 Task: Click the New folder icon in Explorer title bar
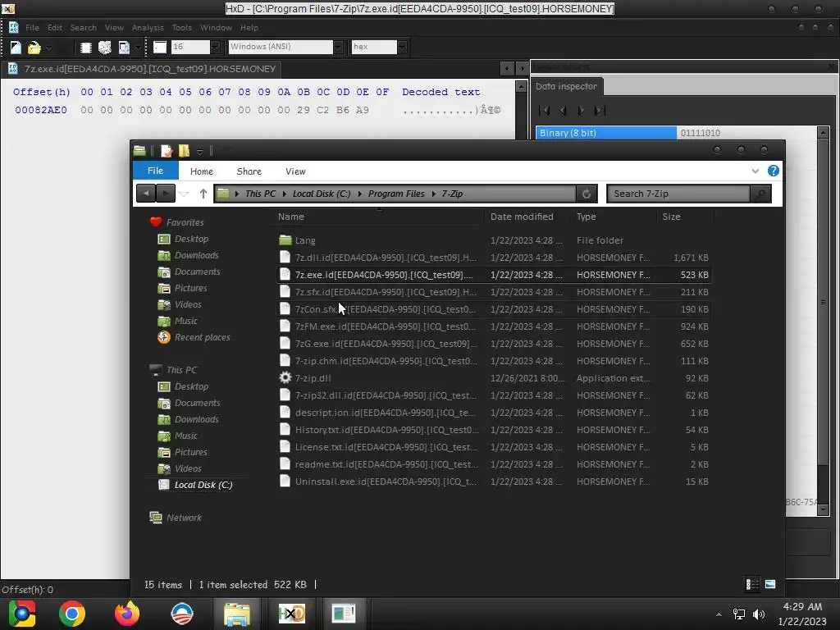point(184,151)
